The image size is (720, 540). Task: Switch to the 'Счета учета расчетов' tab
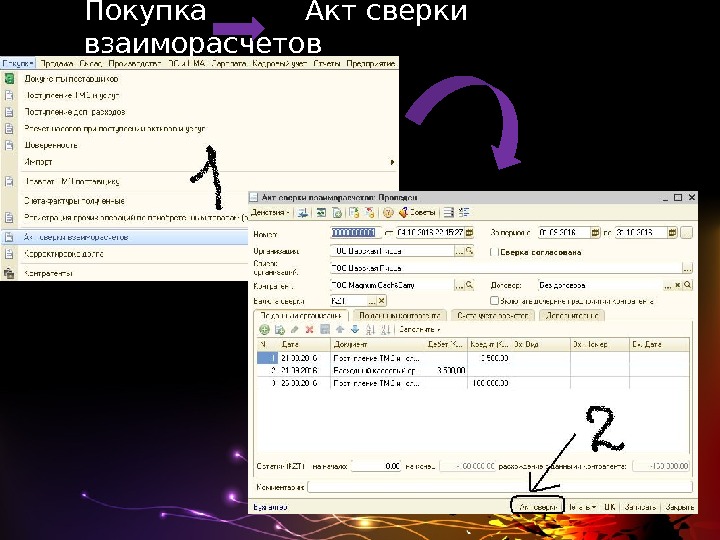pos(493,315)
